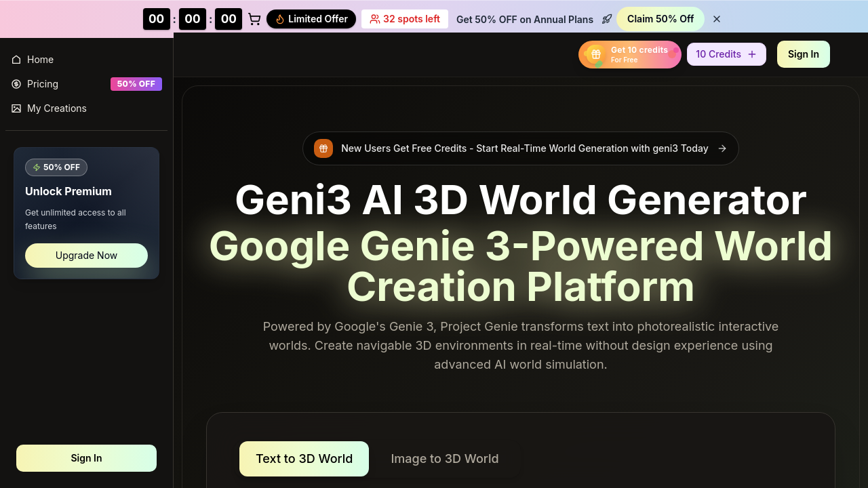Click the 32 spots left badge
This screenshot has width=868, height=488.
pos(405,19)
